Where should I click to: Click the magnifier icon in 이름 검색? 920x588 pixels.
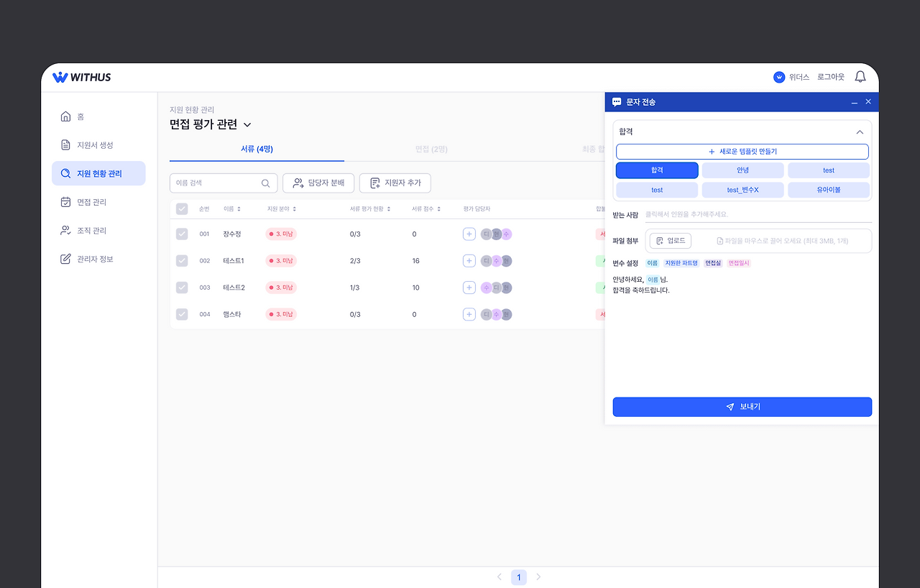266,183
